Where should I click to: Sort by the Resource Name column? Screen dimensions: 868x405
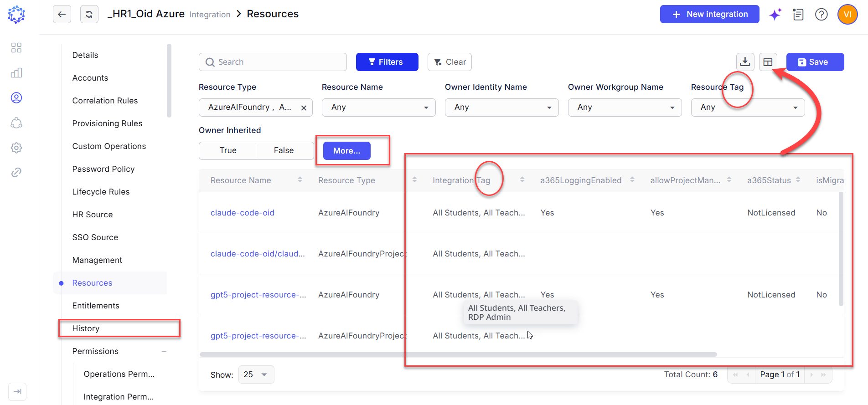[300, 180]
